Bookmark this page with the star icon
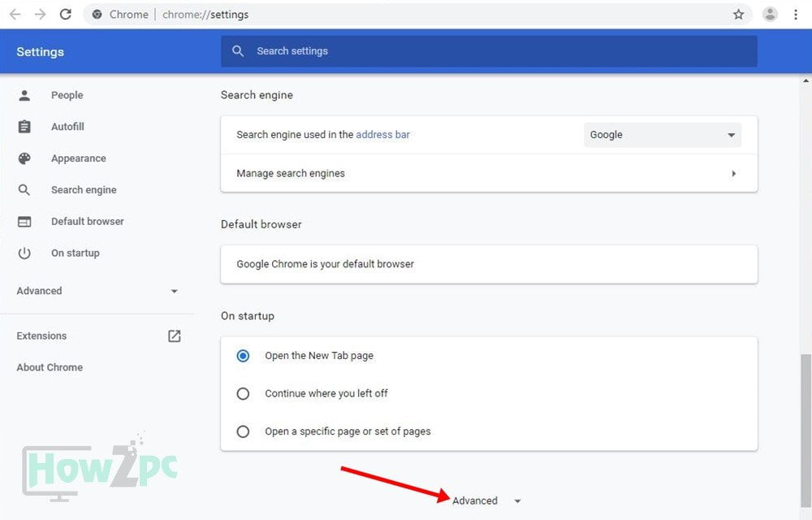 pos(738,15)
